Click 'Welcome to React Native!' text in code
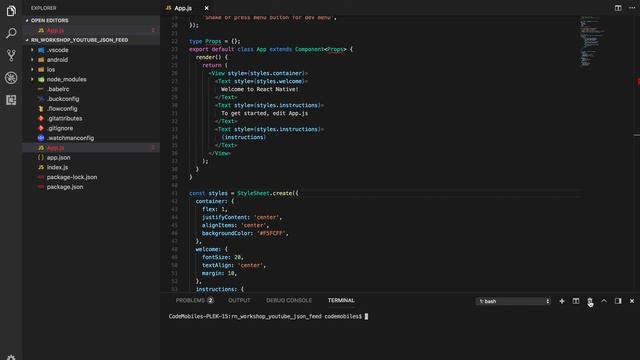The height and width of the screenshot is (360, 640). pos(260,89)
